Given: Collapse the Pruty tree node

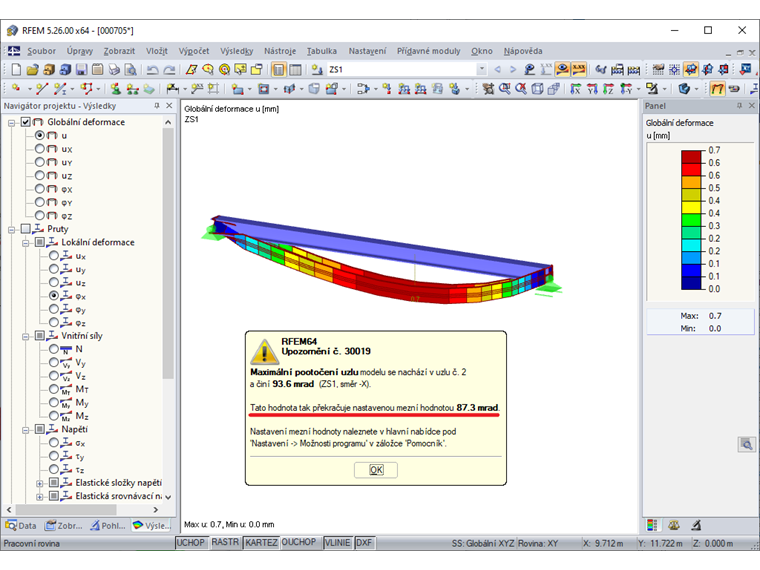Looking at the screenshot, I should tap(11, 229).
